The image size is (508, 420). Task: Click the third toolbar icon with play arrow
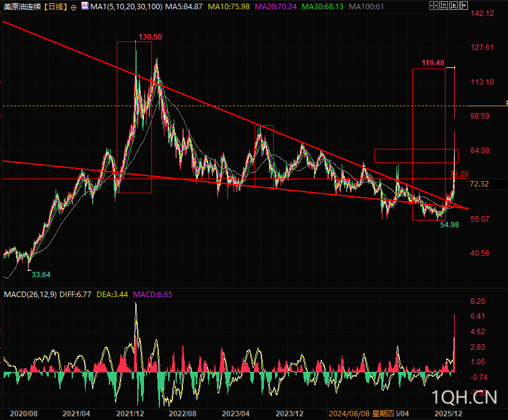point(454,6)
